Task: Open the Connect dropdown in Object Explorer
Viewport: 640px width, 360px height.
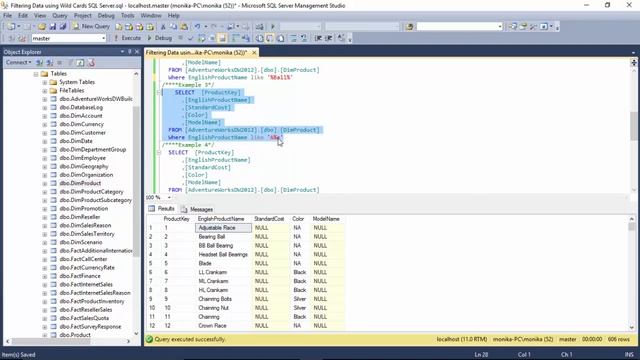Action: (18, 62)
